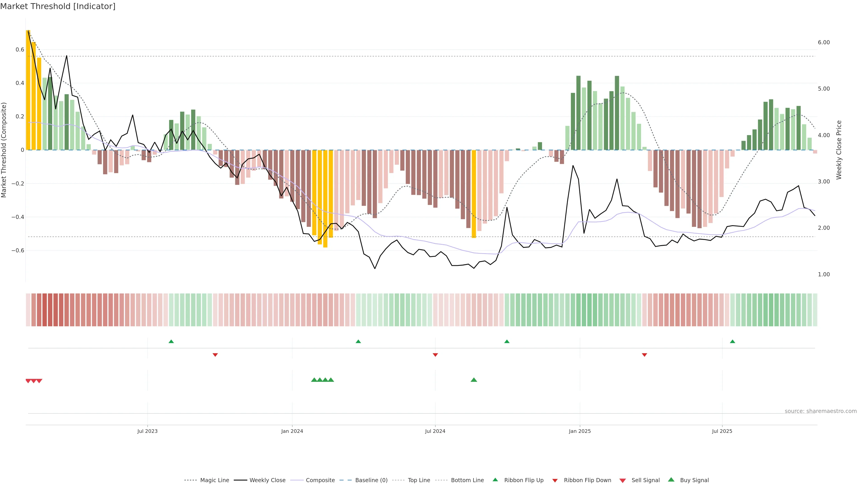Toggle the Magic Line legend entry

[214, 480]
